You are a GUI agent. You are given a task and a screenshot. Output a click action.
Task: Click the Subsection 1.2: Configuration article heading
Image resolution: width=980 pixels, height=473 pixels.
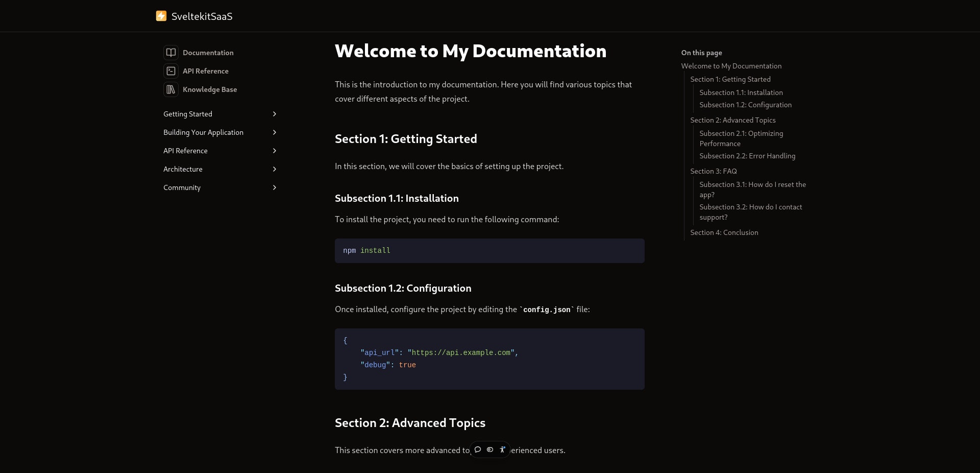403,288
